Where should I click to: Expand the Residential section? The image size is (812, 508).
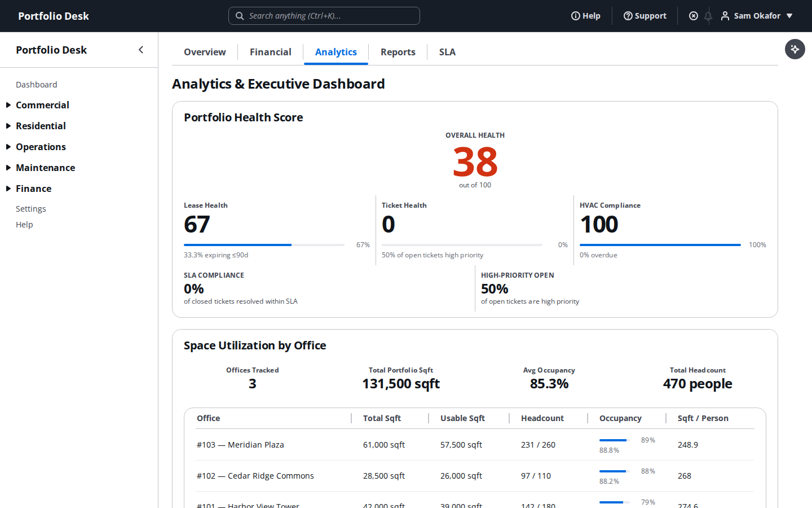tap(41, 126)
